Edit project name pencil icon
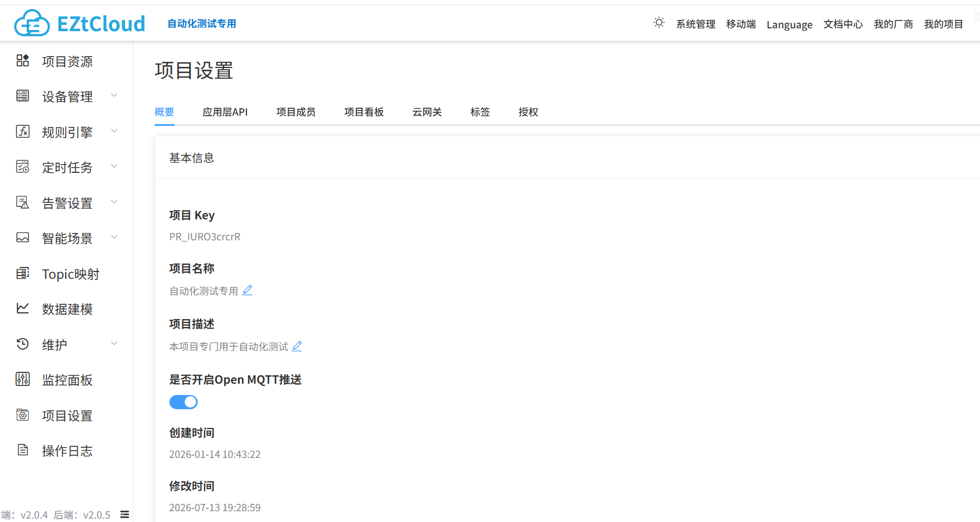The width and height of the screenshot is (980, 522). pyautogui.click(x=248, y=290)
